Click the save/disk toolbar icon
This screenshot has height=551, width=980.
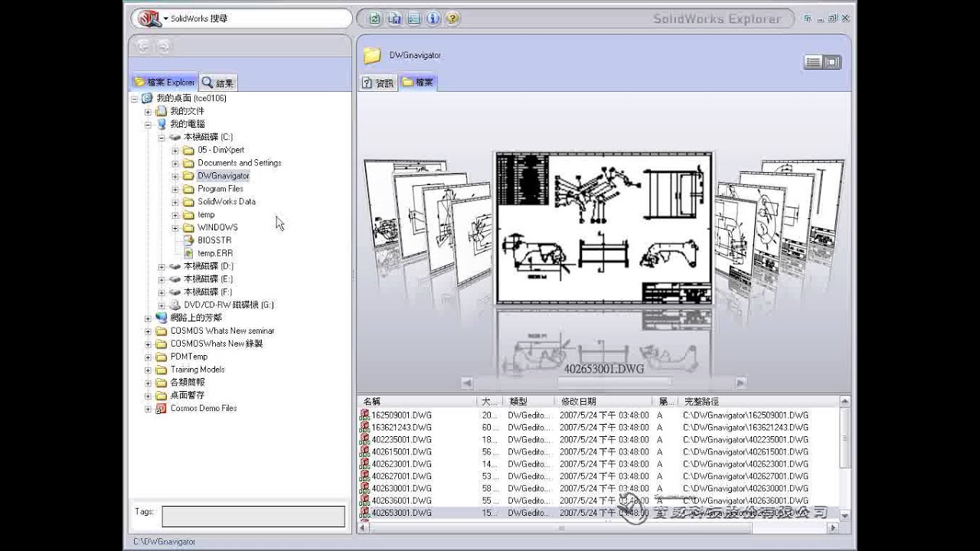point(394,18)
